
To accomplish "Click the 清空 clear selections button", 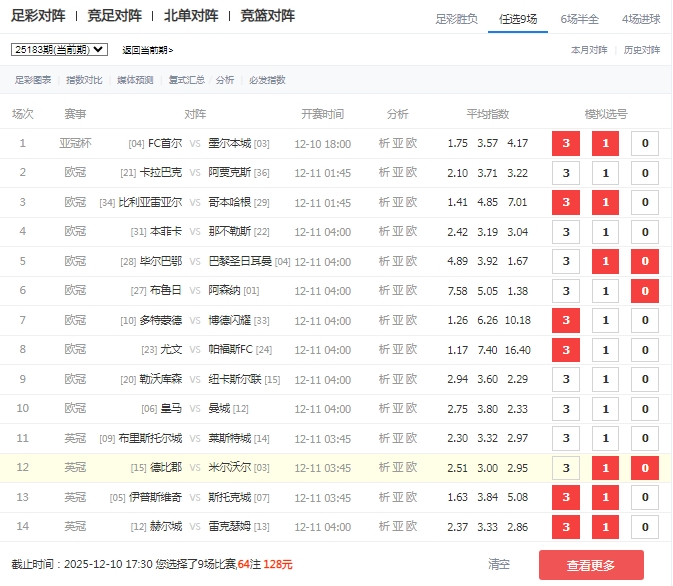I will 499,565.
